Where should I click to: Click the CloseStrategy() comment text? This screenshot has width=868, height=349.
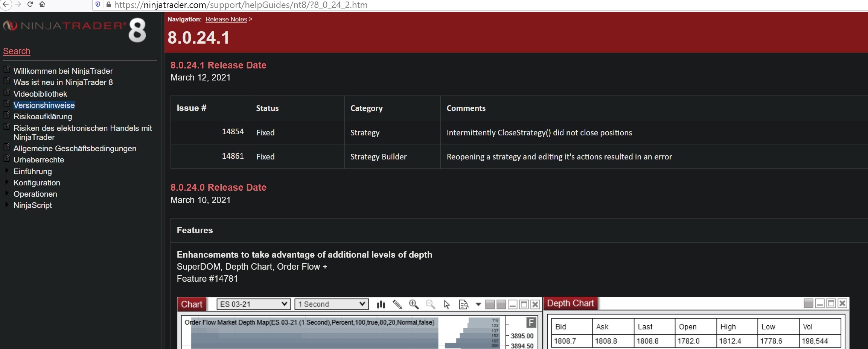click(539, 133)
